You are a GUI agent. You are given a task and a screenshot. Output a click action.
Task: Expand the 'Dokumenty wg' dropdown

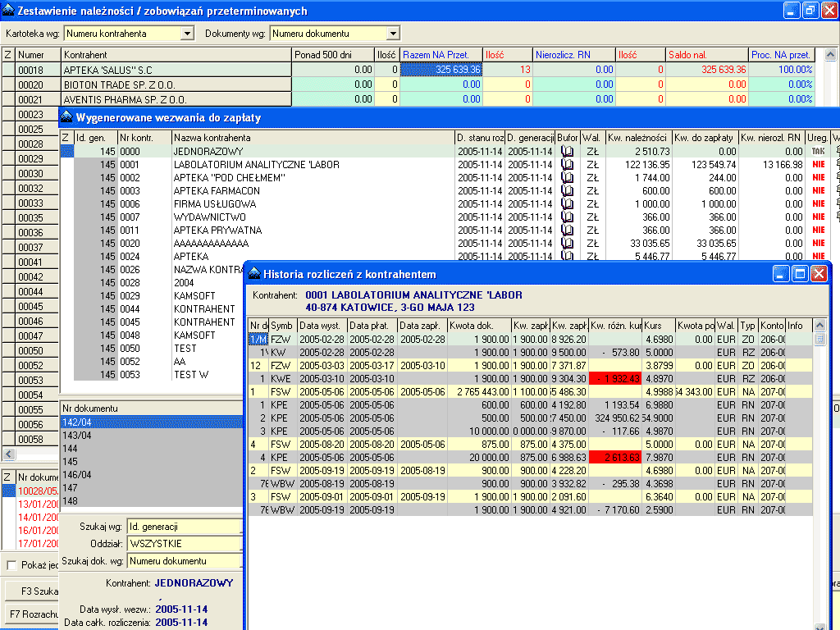[392, 34]
